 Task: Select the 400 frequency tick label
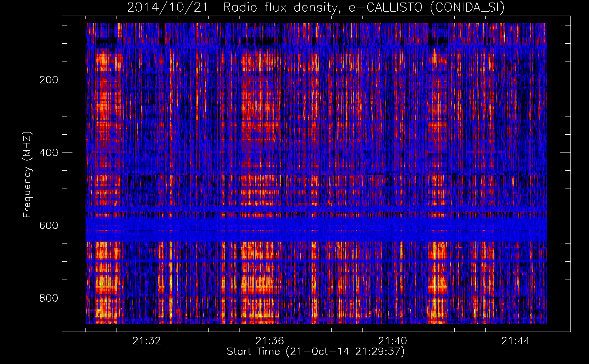[49, 153]
